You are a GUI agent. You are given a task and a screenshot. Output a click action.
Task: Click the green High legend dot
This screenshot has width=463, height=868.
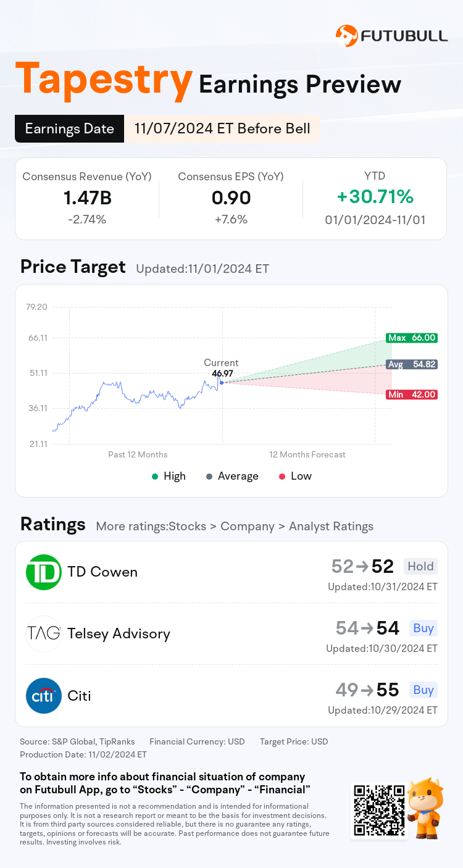pyautogui.click(x=155, y=476)
